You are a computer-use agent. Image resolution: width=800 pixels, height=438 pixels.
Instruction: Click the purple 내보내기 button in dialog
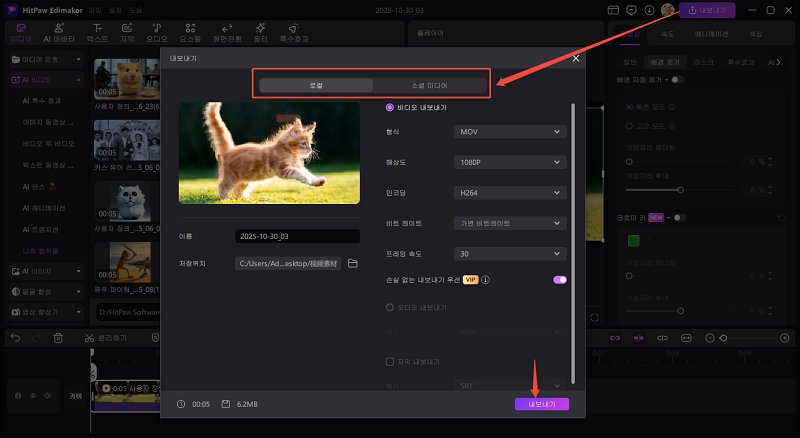pyautogui.click(x=541, y=404)
